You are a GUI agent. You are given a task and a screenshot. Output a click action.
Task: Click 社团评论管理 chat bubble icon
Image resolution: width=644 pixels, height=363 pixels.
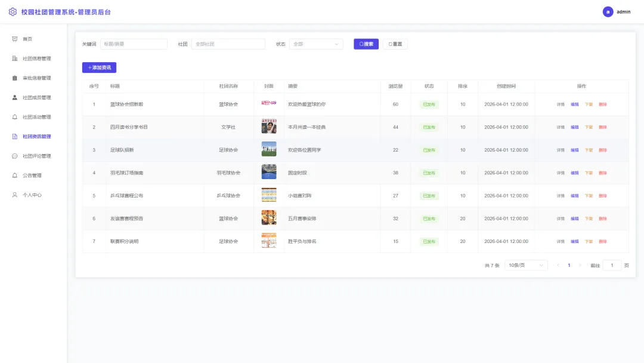[x=15, y=156]
